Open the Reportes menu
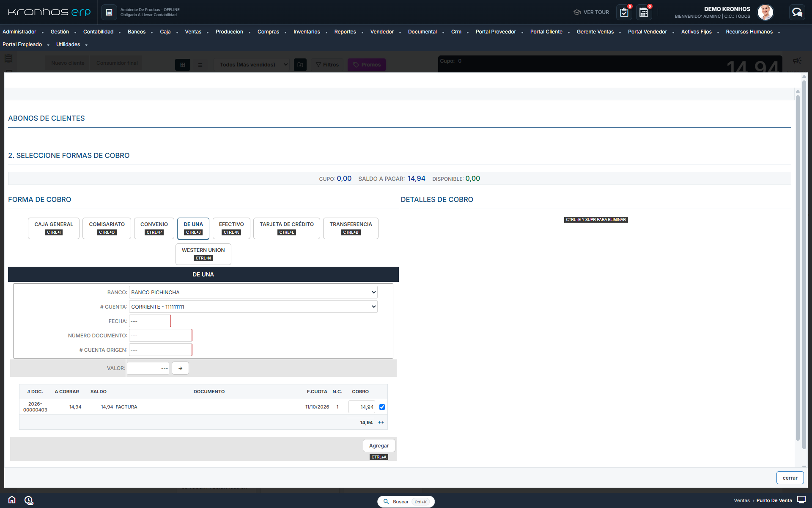The height and width of the screenshot is (508, 812). pyautogui.click(x=348, y=32)
